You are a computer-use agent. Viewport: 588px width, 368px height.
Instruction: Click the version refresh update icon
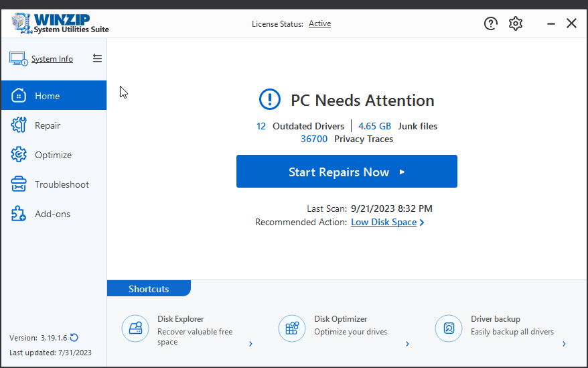click(74, 338)
